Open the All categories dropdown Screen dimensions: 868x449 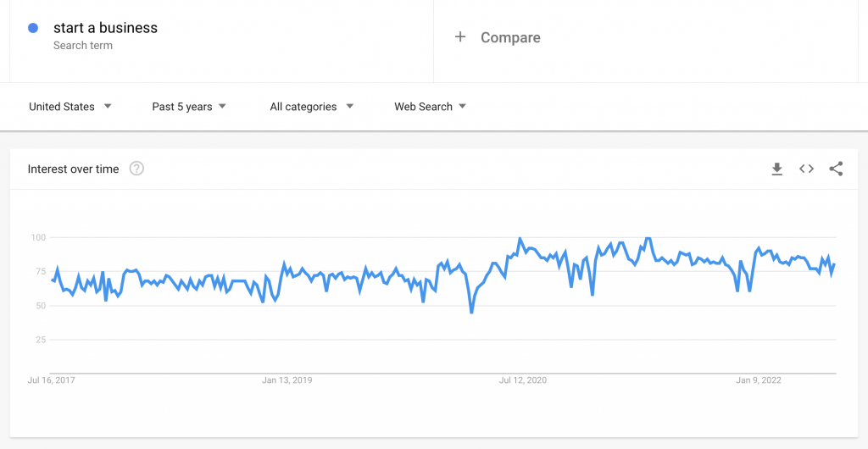(312, 107)
